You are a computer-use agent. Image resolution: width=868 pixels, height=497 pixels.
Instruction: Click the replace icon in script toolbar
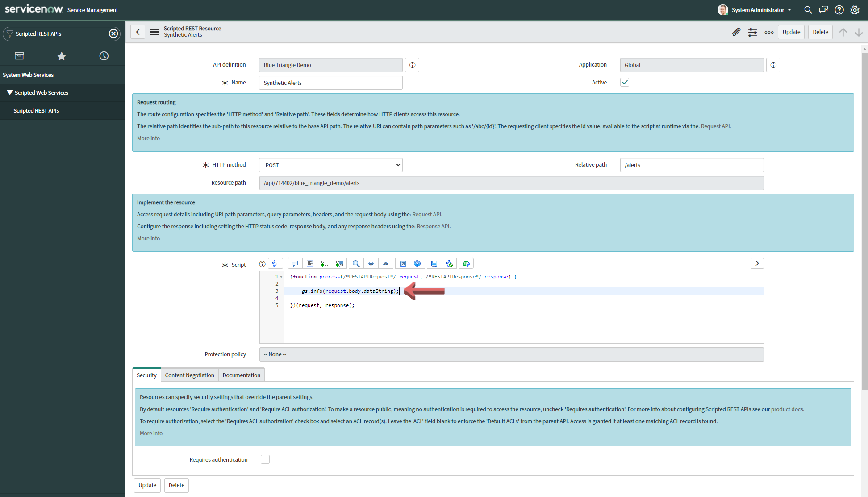pos(325,264)
